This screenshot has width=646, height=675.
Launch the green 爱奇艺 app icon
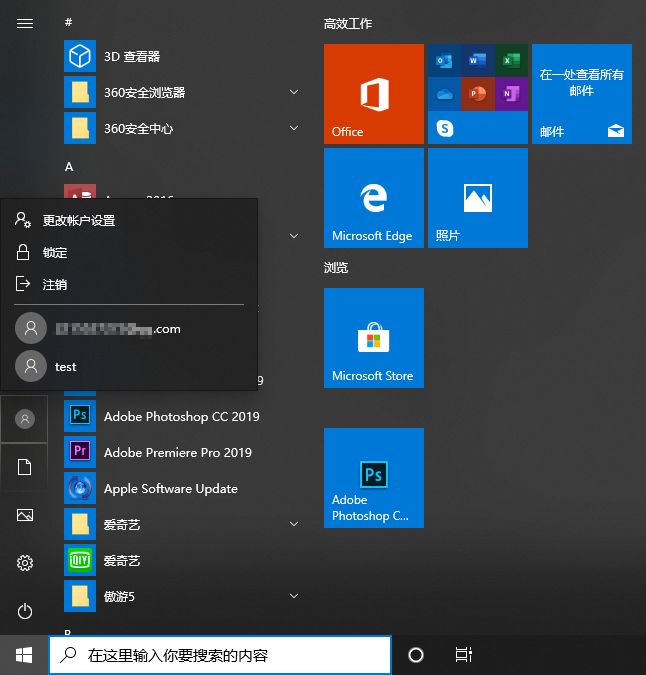click(x=80, y=560)
